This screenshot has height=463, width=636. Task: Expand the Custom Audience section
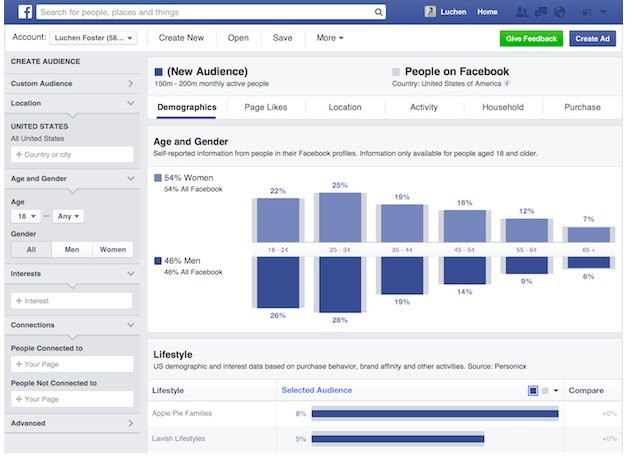tap(72, 84)
